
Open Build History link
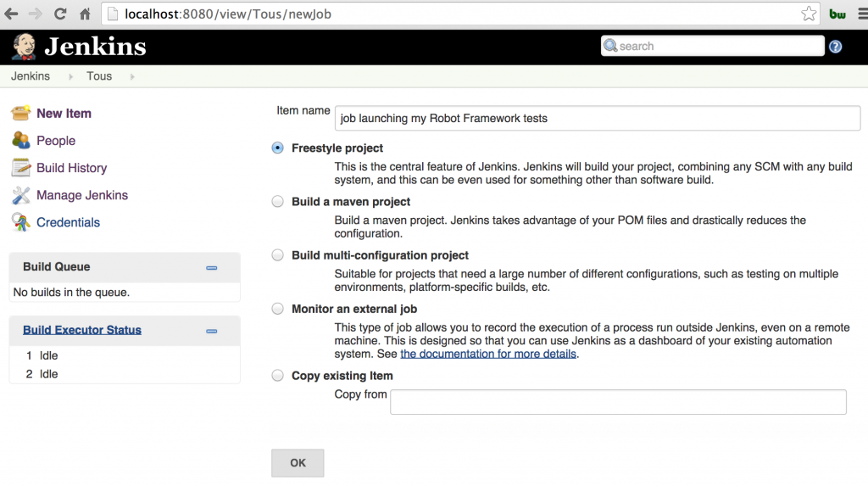coord(72,168)
